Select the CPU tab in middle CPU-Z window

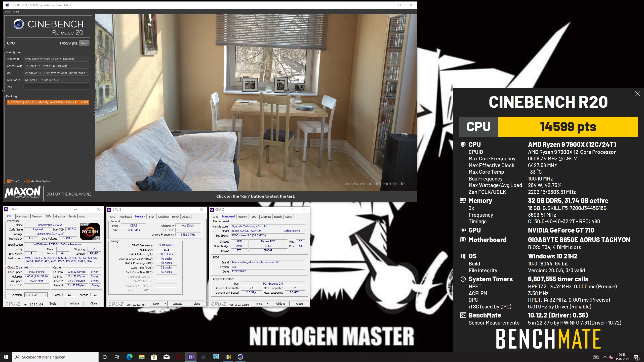[113, 217]
